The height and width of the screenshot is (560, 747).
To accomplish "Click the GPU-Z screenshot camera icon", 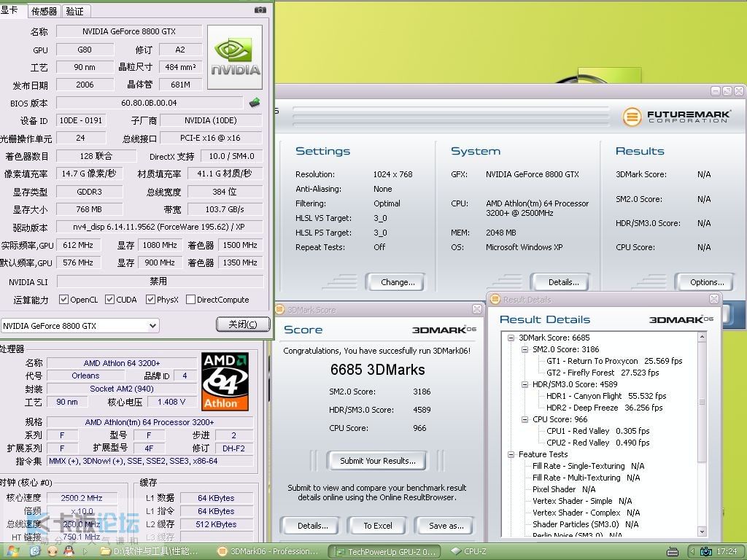I will [260, 9].
